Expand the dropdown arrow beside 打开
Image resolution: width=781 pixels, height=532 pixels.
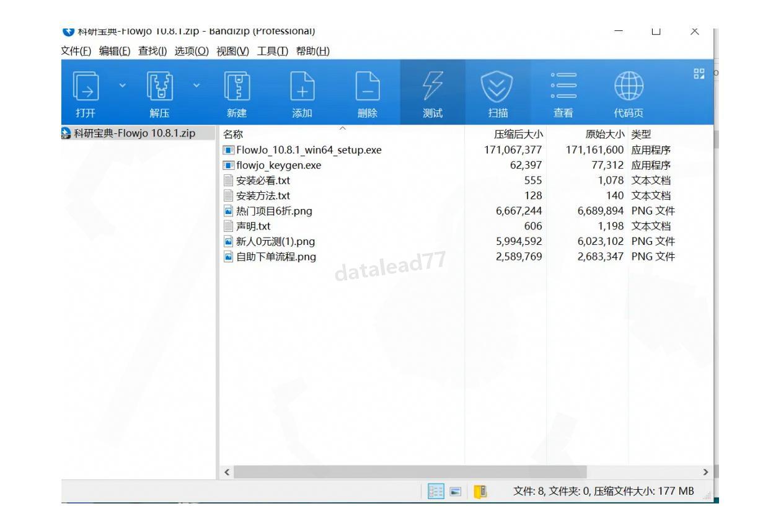coord(122,85)
